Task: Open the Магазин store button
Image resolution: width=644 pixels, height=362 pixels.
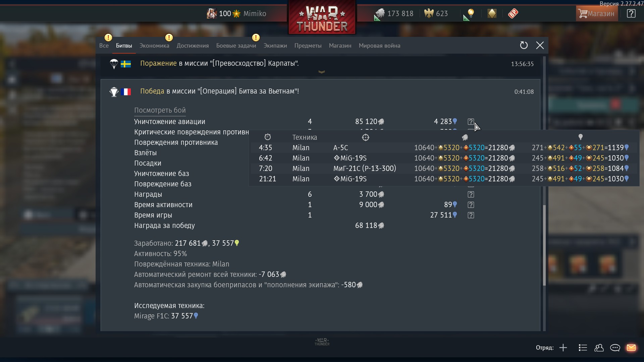Action: tap(597, 13)
